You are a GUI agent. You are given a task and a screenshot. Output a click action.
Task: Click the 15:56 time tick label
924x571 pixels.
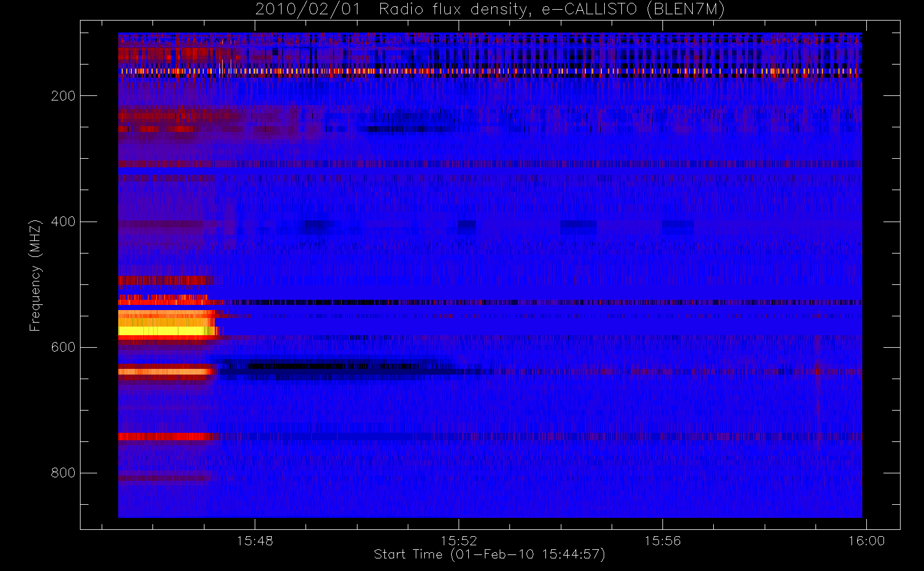[662, 541]
